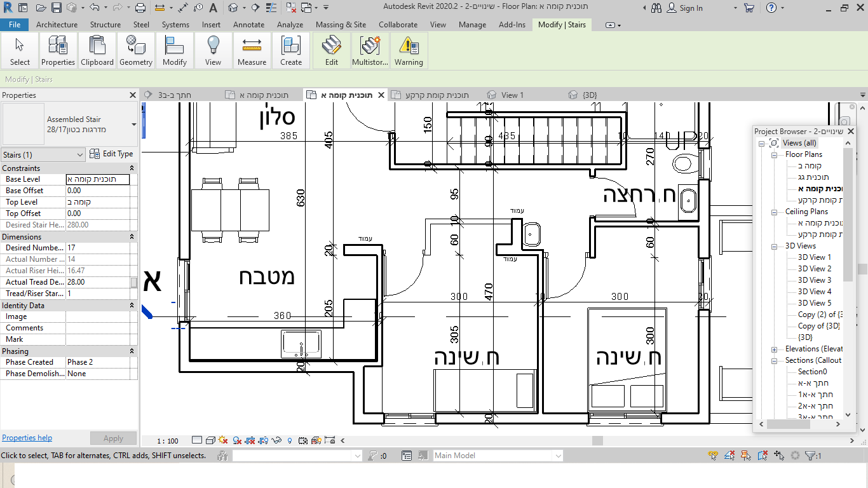The width and height of the screenshot is (868, 488).
Task: Collapse the Constraints section in Properties
Action: tap(132, 168)
